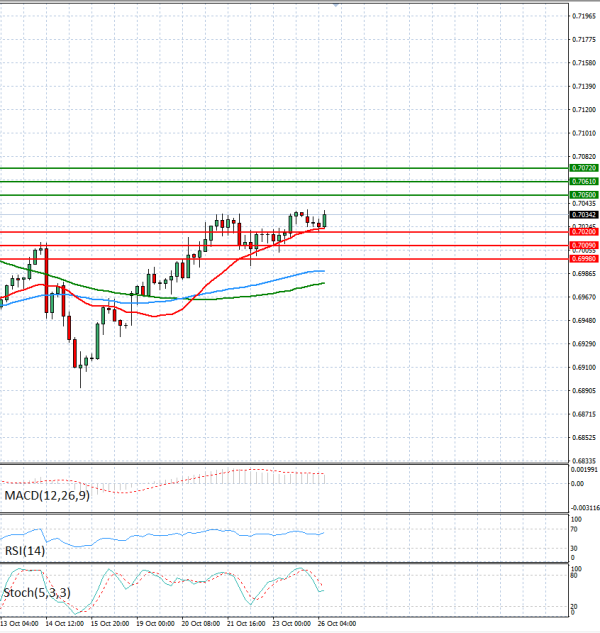Click the MACD scale value -0.003116
Image resolution: width=600 pixels, height=633 pixels.
585,508
